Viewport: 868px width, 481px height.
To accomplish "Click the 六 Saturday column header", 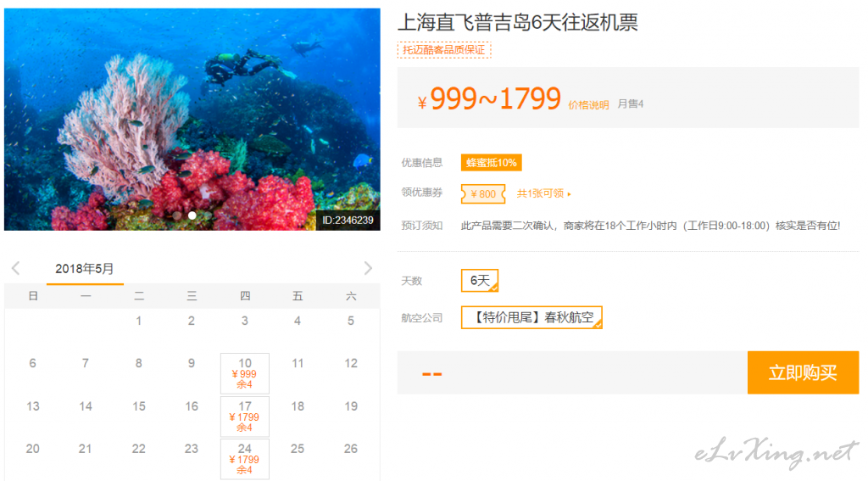I will 351,296.
